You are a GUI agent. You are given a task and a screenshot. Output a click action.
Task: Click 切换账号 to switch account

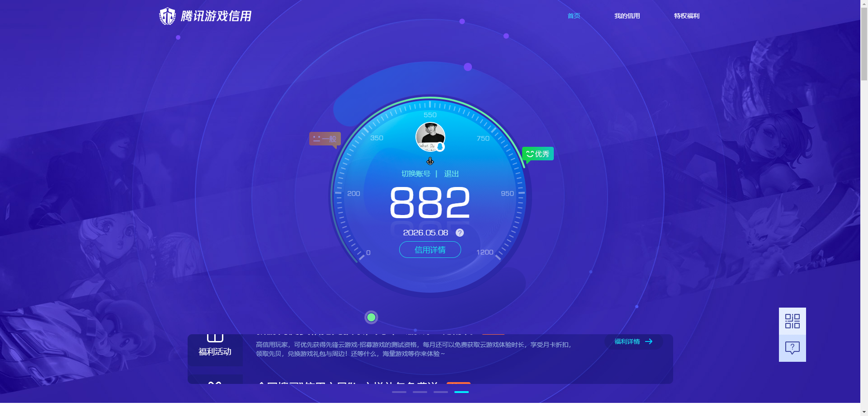416,174
